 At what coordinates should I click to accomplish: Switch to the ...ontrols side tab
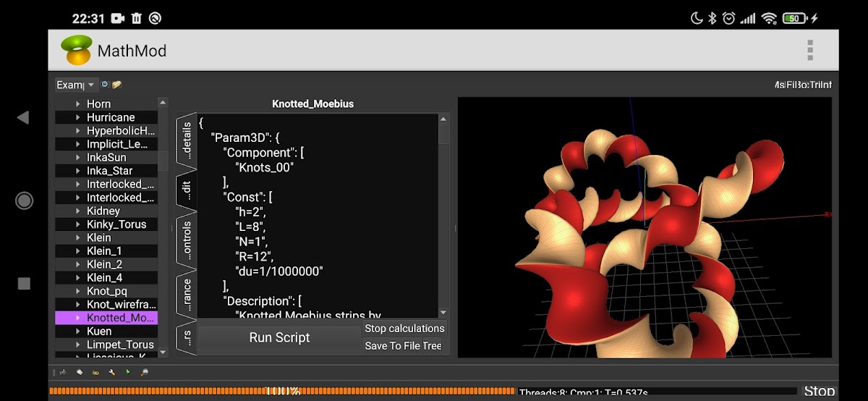click(x=187, y=240)
